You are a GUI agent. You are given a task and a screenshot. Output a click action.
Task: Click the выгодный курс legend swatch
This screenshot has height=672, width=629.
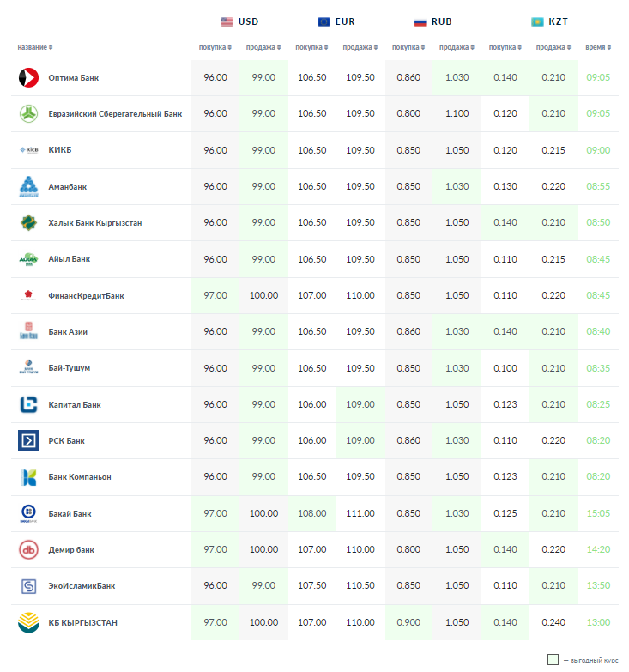pyautogui.click(x=553, y=660)
